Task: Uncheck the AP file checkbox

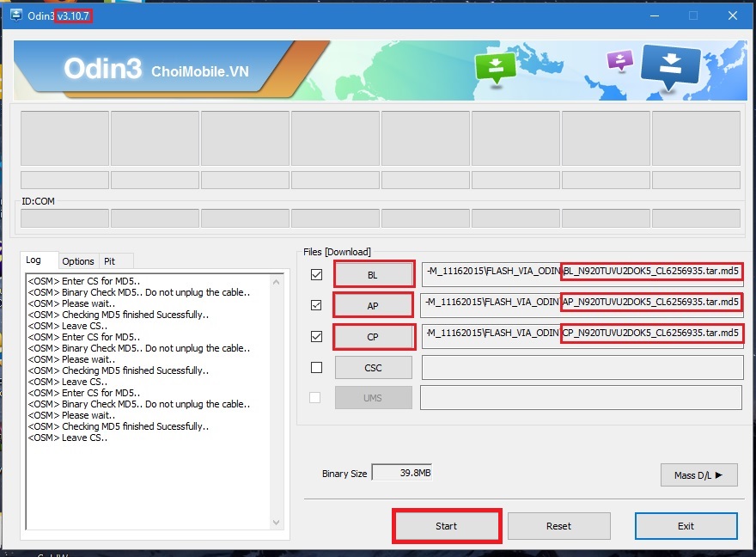Action: [316, 305]
